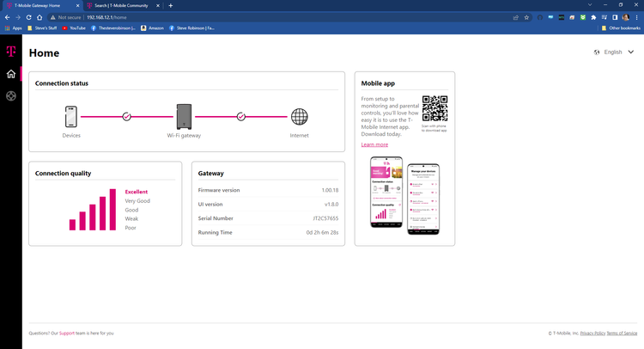Click the UI version value v1.8.0

pyautogui.click(x=331, y=205)
